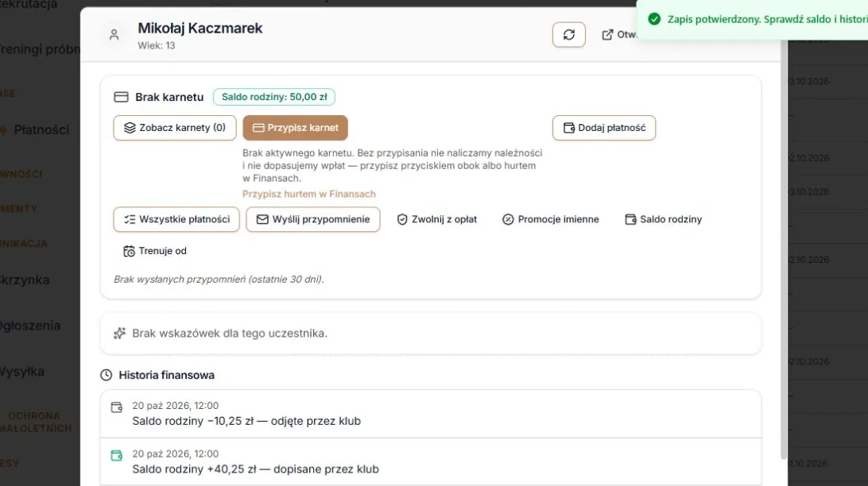Click Zwolnij z opłat

(x=436, y=219)
